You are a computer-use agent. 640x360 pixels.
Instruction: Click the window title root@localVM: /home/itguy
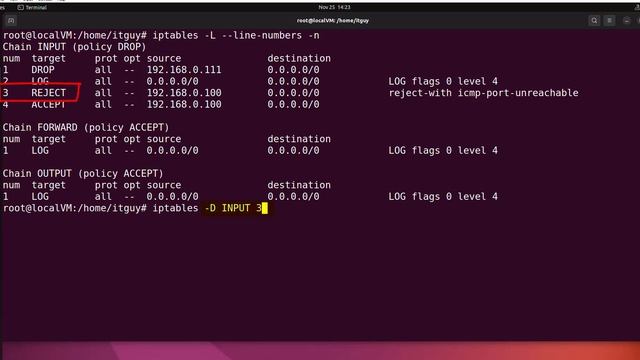pos(333,20)
